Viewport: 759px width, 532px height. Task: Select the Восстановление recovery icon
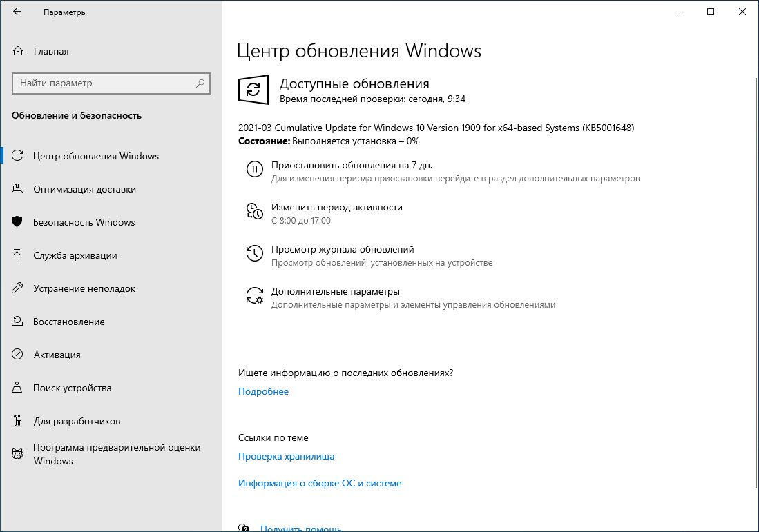coord(17,322)
